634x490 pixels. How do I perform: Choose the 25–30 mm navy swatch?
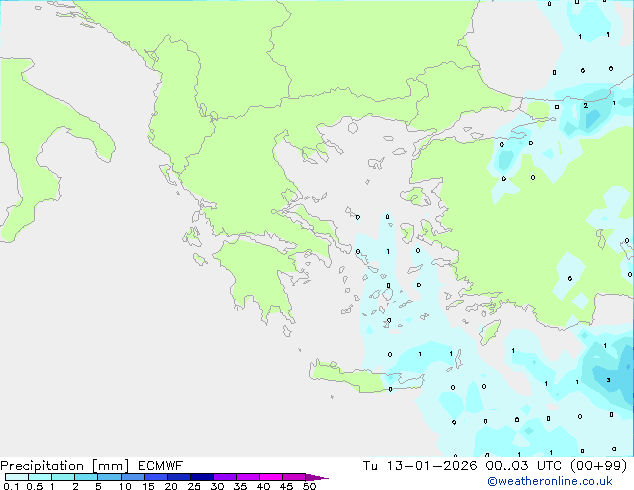coord(201,477)
